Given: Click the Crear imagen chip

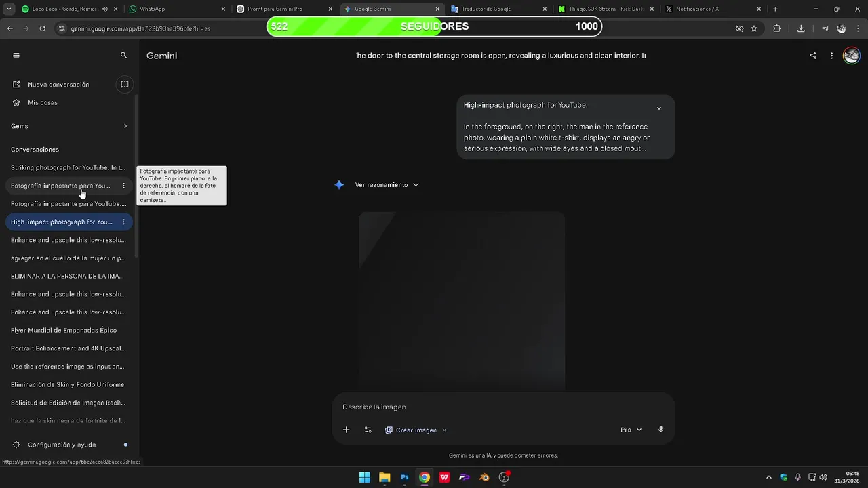Looking at the screenshot, I should (411, 430).
